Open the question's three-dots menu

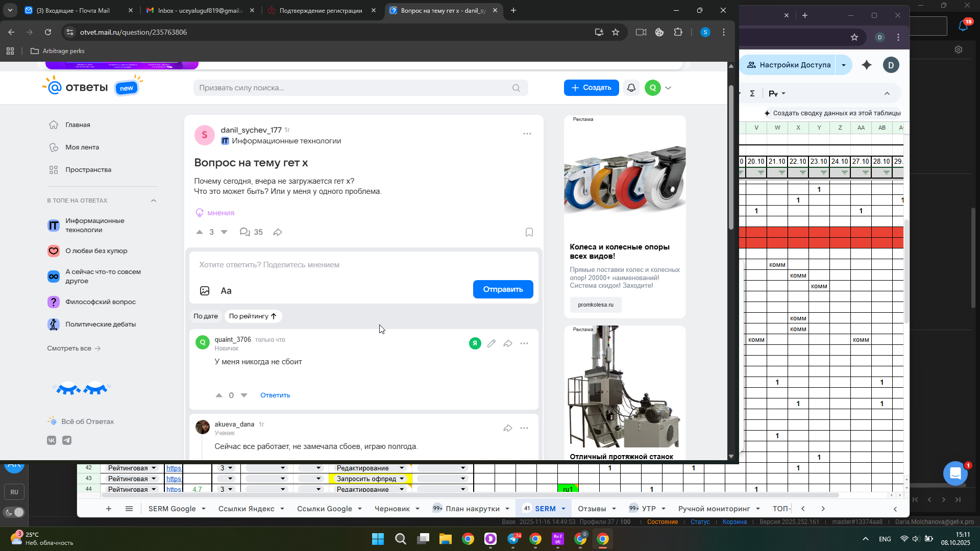[x=527, y=134]
